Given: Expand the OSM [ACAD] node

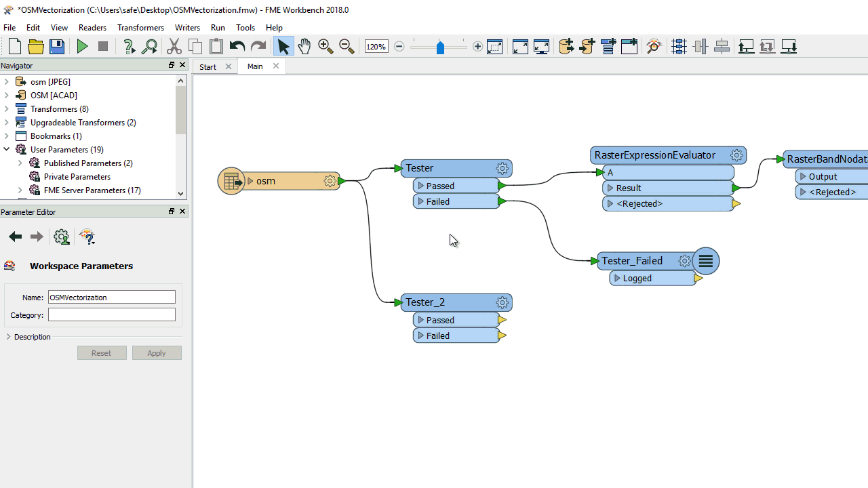Looking at the screenshot, I should (7, 96).
